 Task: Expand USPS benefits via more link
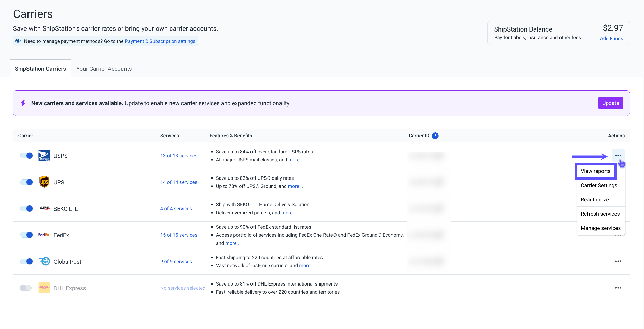coord(296,160)
